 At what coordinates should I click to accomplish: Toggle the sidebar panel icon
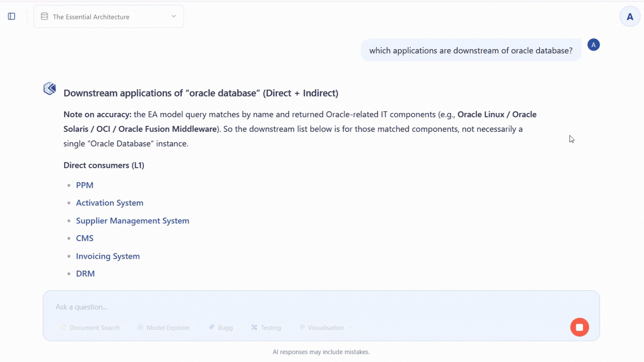11,16
